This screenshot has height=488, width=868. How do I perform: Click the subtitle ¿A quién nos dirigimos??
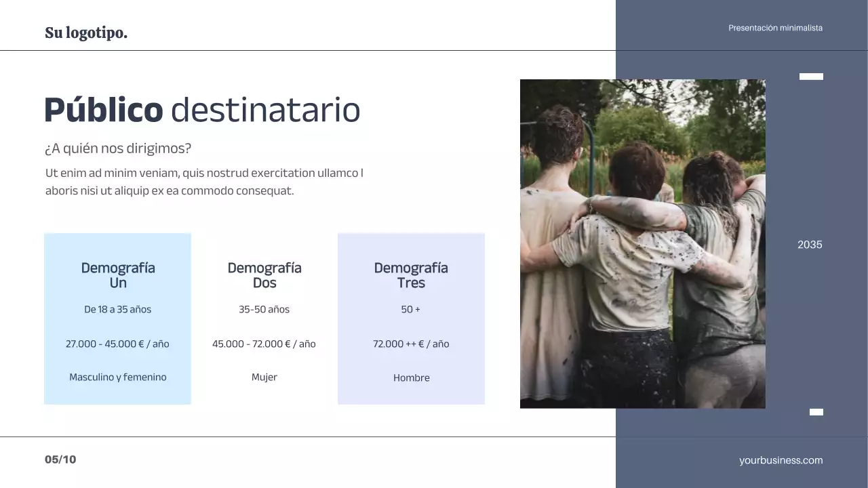pos(118,147)
